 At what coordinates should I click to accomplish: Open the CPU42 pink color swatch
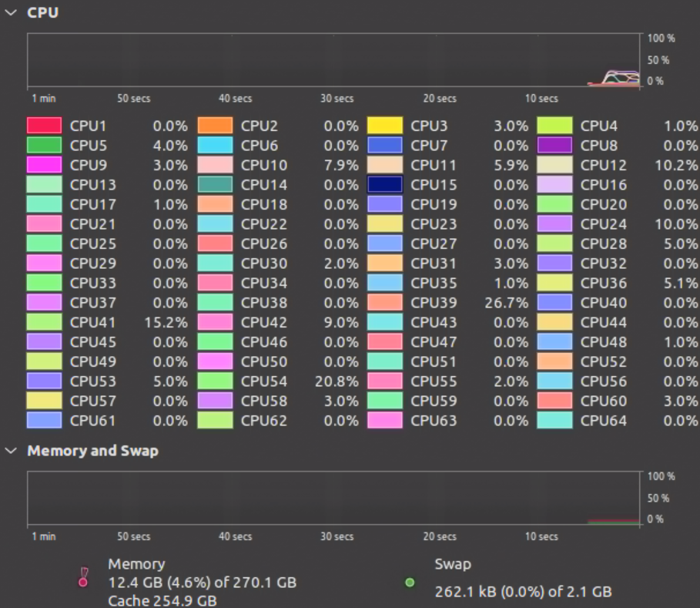[x=215, y=322]
